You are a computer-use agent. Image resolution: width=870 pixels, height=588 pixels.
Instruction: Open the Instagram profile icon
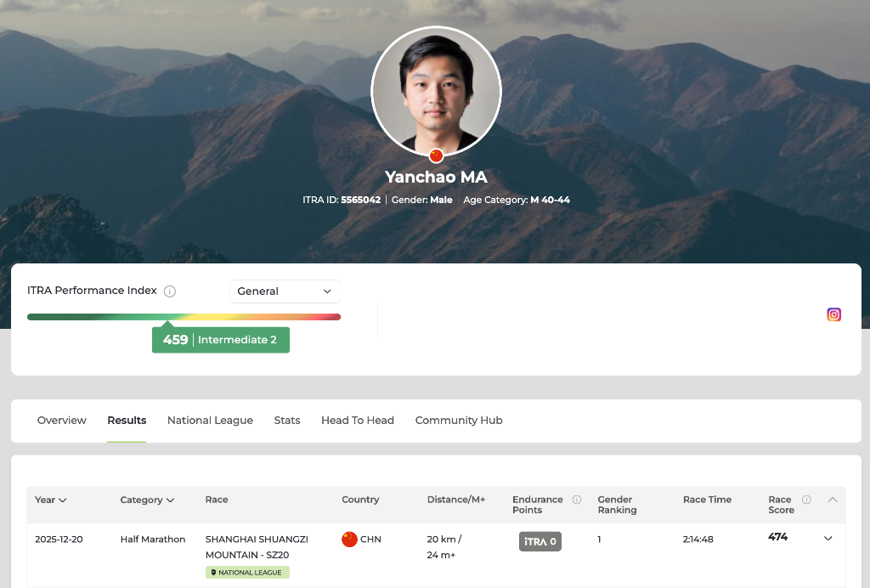coord(833,314)
